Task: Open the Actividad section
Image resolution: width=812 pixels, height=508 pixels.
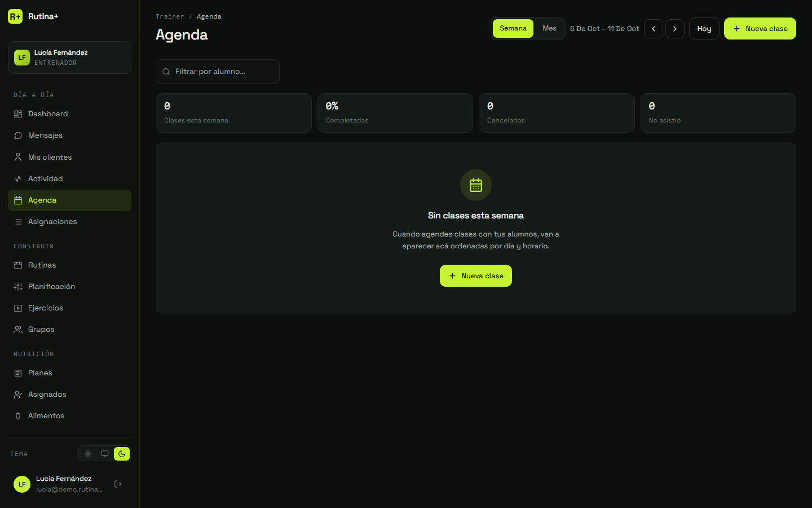Action: (69, 179)
